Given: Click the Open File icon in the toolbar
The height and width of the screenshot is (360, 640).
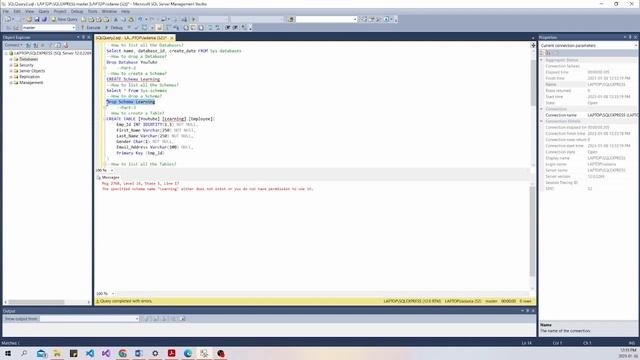Looking at the screenshot, I should 29,19.
